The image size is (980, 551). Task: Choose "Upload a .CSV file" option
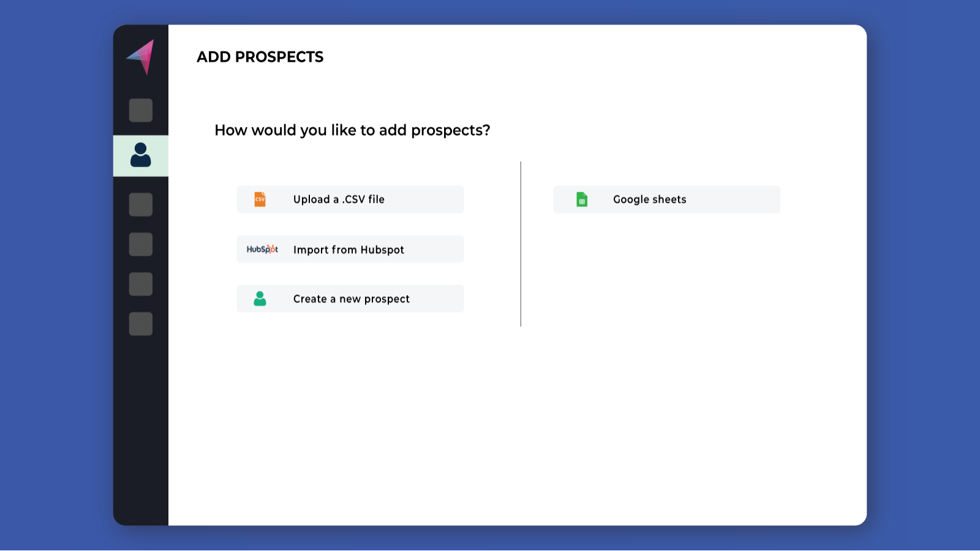tap(339, 200)
